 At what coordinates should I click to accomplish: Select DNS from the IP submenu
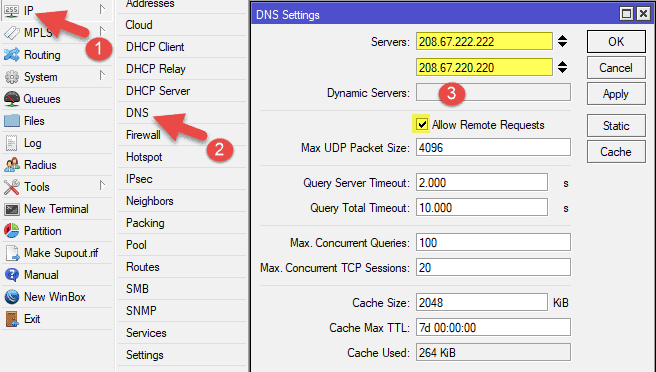click(x=137, y=113)
